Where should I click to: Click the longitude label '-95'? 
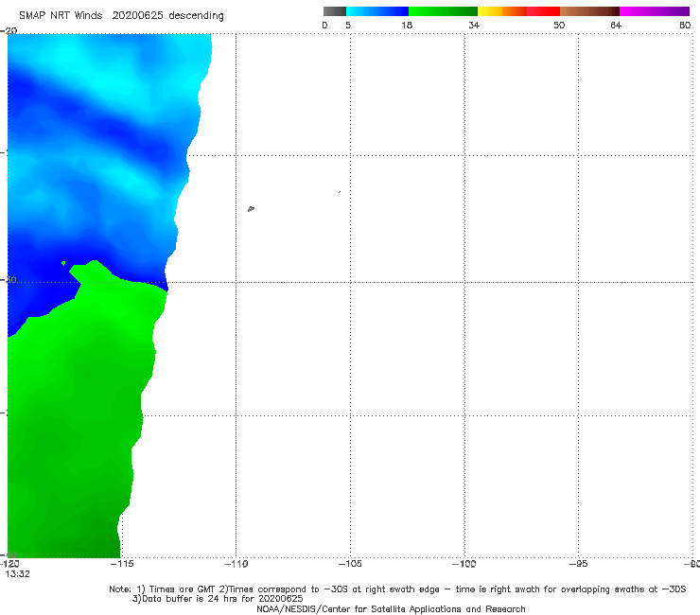tap(578, 564)
